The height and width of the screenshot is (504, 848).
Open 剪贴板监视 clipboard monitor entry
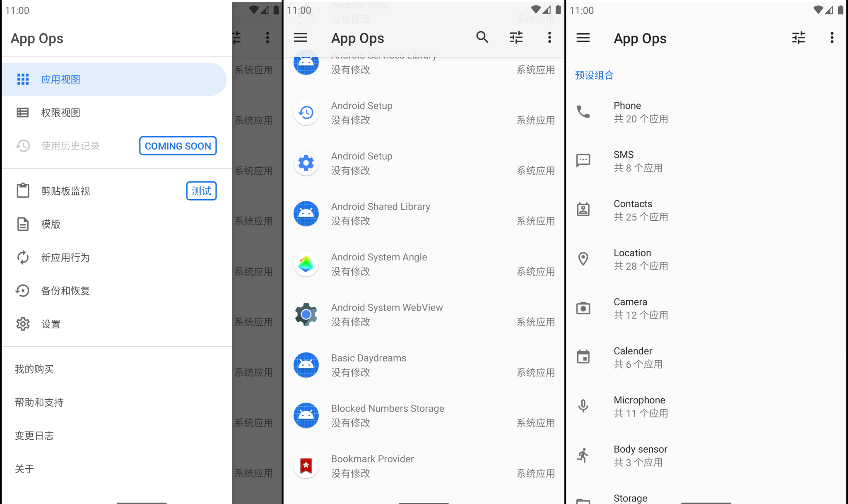(x=65, y=191)
